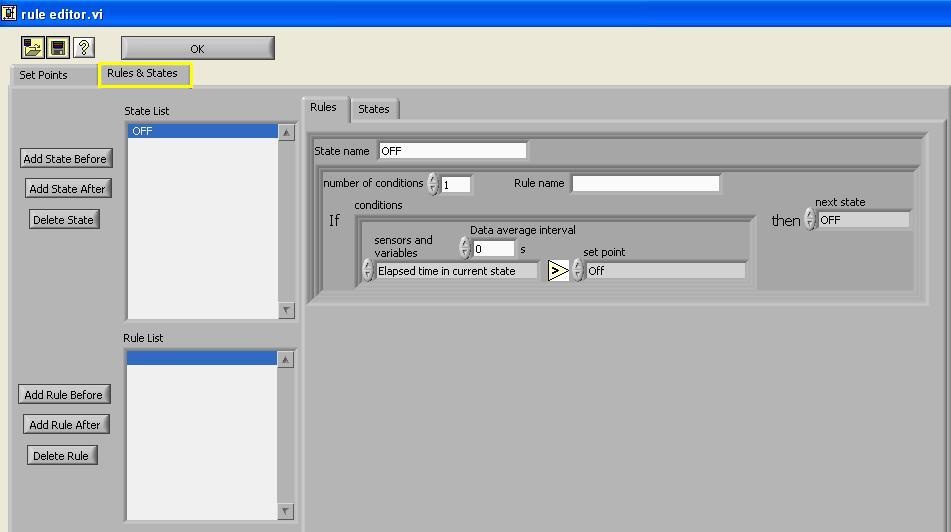Switch to the Set Points tab

44,75
